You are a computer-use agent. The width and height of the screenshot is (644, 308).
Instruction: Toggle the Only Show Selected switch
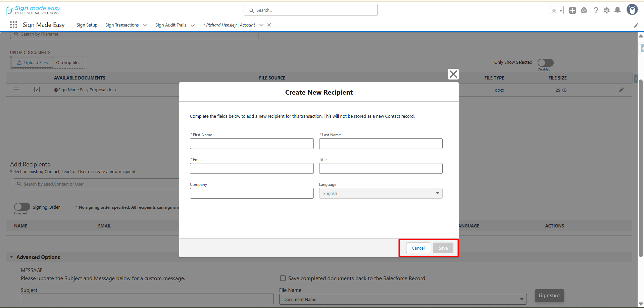546,63
